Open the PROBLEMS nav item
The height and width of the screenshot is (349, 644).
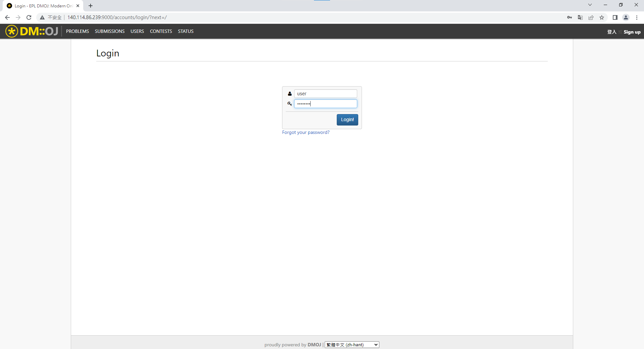77,31
